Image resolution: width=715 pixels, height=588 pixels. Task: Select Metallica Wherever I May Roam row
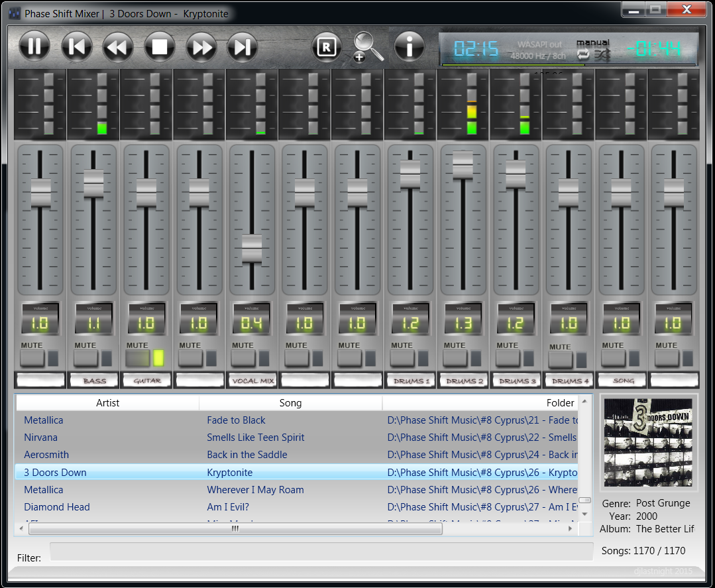297,489
